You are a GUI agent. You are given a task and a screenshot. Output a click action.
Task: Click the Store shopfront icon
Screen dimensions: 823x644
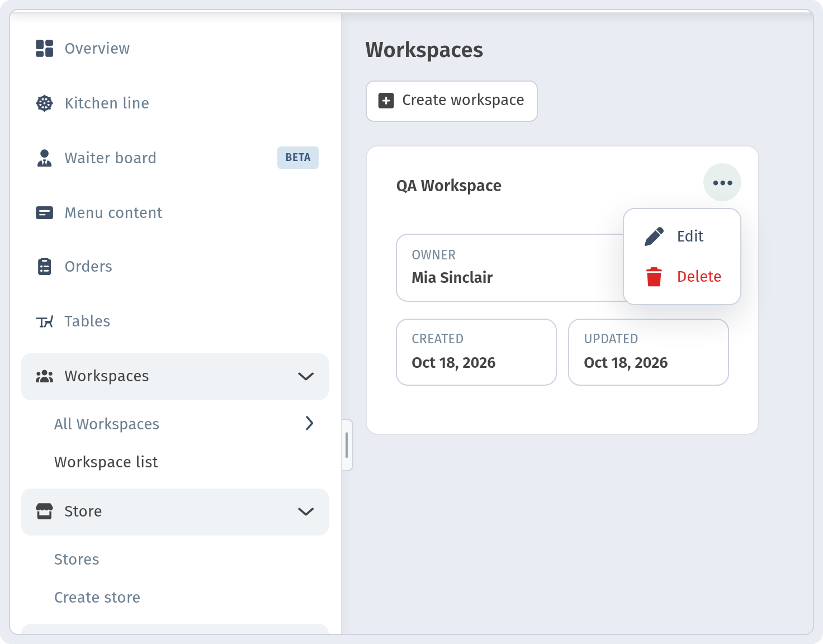click(45, 512)
